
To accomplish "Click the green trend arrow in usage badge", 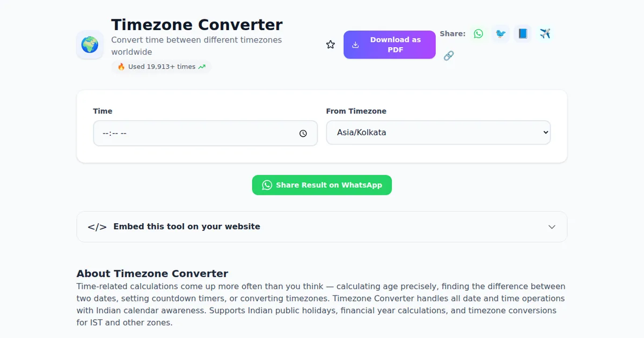I will pyautogui.click(x=201, y=67).
